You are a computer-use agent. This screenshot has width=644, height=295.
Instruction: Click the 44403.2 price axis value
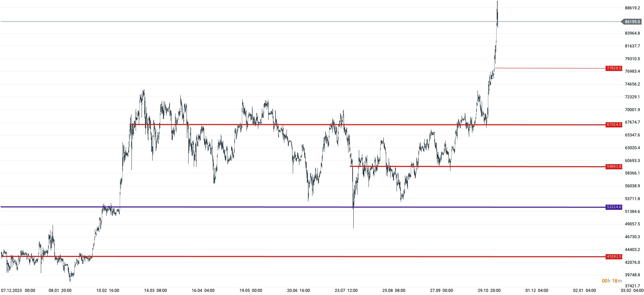coord(632,250)
